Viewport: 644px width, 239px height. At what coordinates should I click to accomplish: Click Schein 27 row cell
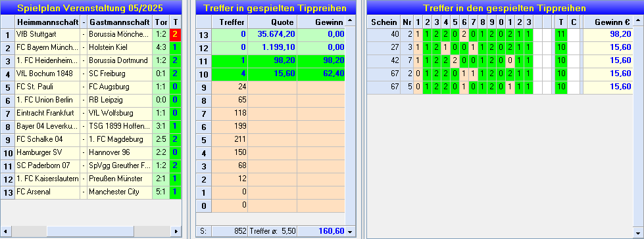(384, 48)
